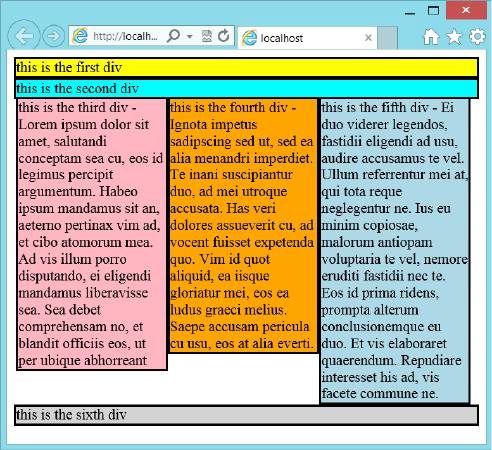
Task: Click the cyan second div
Action: tap(246, 89)
